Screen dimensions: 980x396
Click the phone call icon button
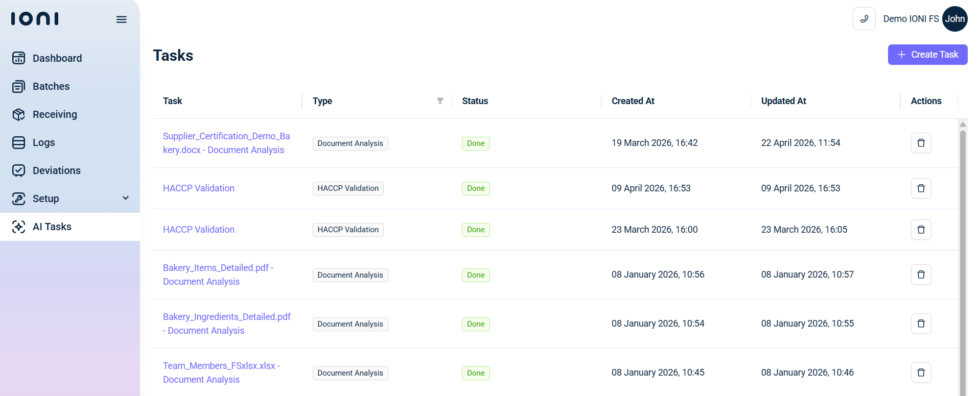(864, 19)
